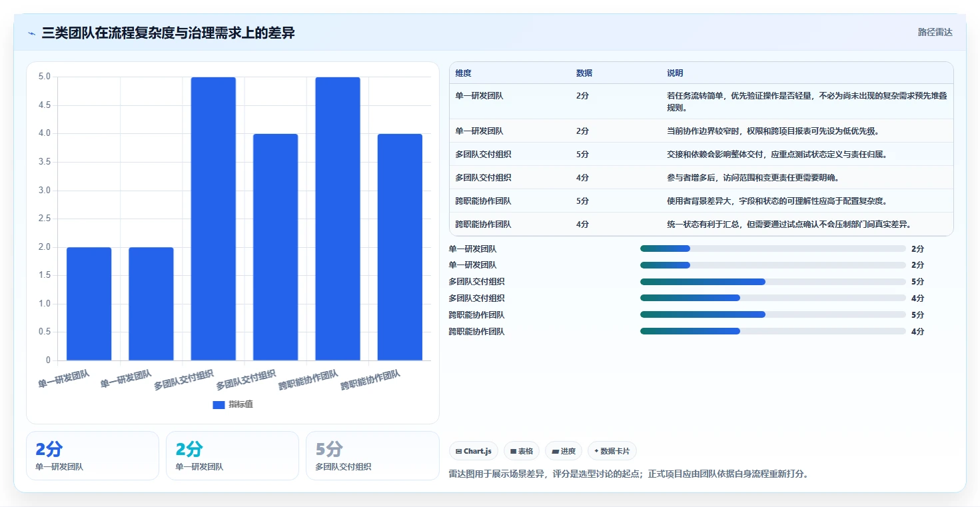Click the description starting with 当前协作边界较窄时
Image resolution: width=980 pixels, height=507 pixels.
pyautogui.click(x=775, y=131)
